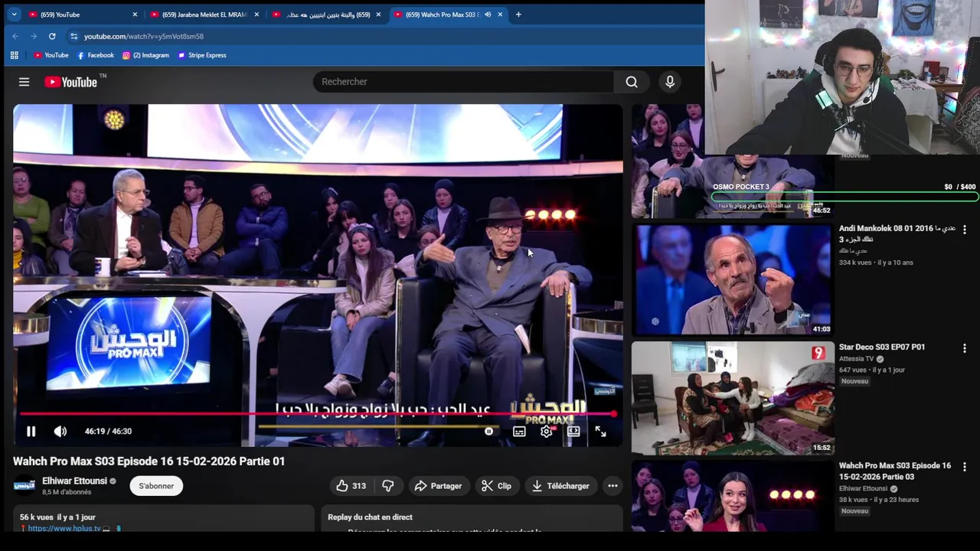Click the '56 k vues il y a 1 jour' text
Image resolution: width=980 pixels, height=551 pixels.
click(57, 517)
